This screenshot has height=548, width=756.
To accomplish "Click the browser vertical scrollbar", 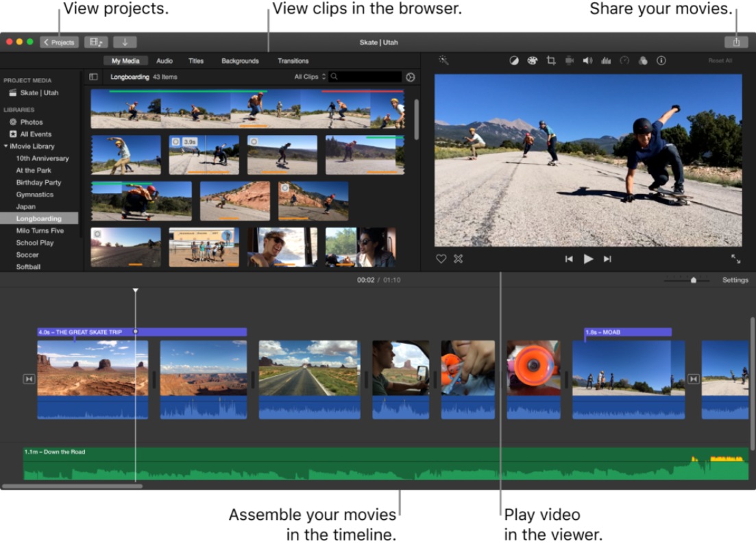I will (x=417, y=119).
